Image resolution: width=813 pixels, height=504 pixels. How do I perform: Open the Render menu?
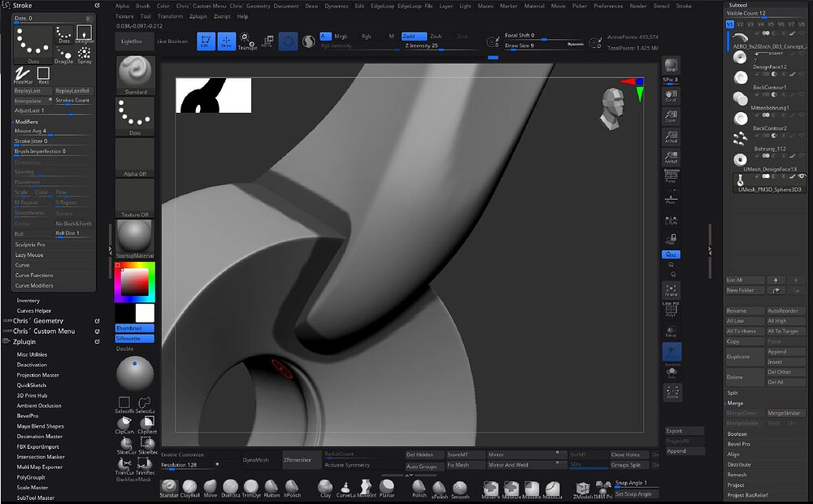point(637,7)
